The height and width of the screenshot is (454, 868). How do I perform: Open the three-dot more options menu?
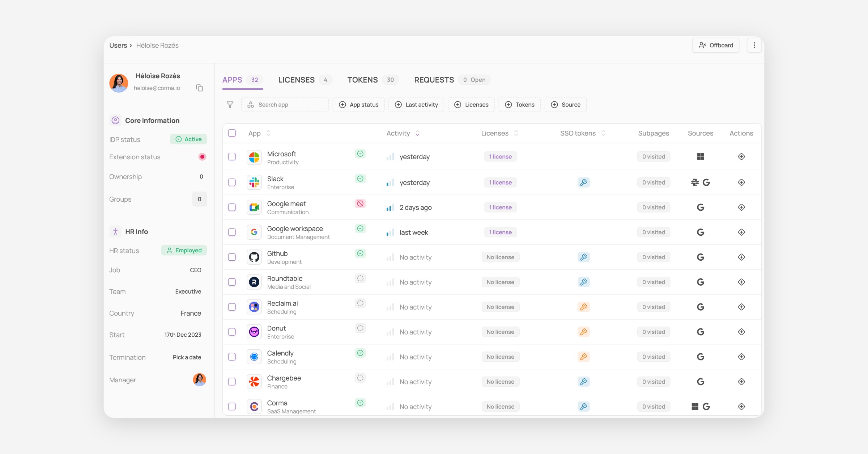pos(754,45)
